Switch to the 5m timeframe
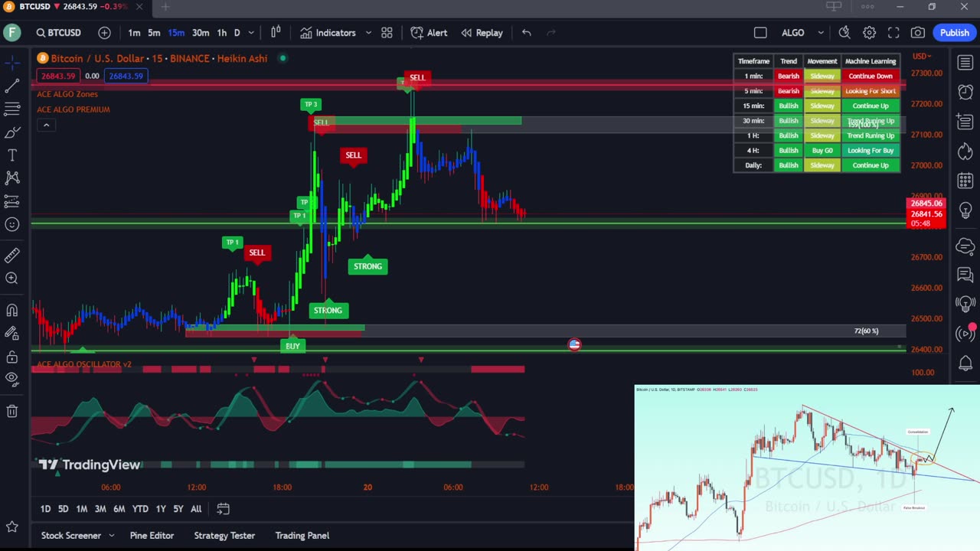The width and height of the screenshot is (980, 551). (x=154, y=33)
